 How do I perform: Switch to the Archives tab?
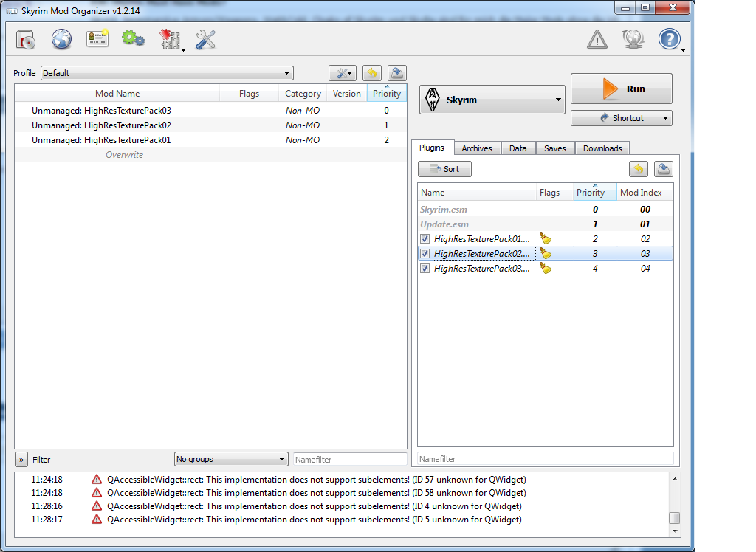click(477, 148)
